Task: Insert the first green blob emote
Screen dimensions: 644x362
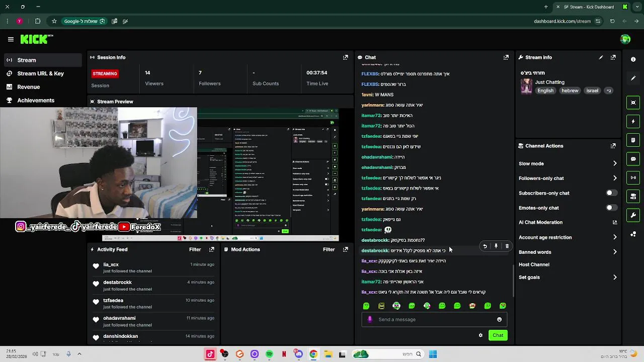Action: (366, 306)
